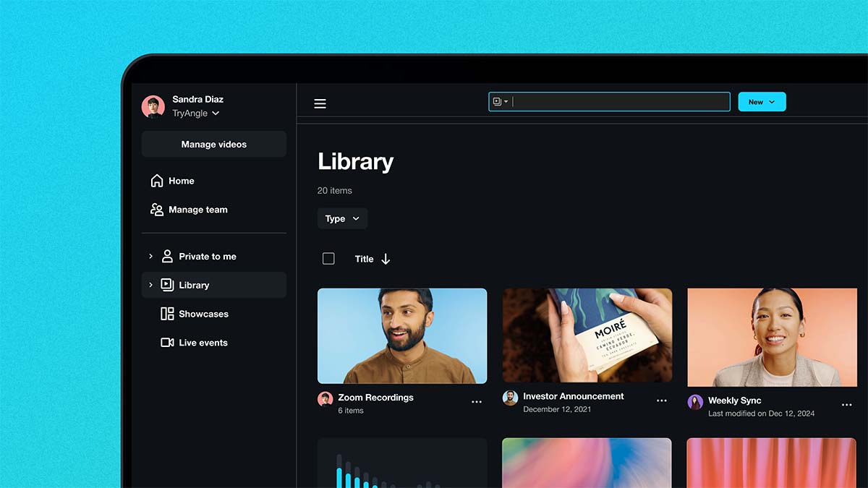Click the '20 items' count text
The height and width of the screenshot is (488, 868).
[335, 191]
